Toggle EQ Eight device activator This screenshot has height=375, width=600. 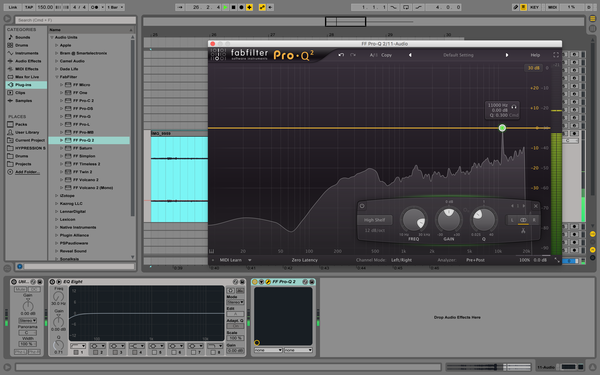click(52, 282)
